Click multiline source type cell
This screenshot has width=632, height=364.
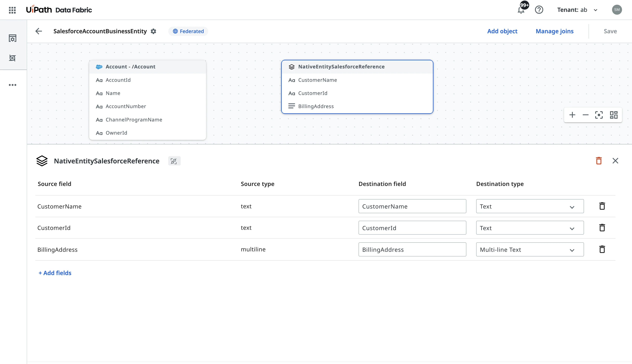(253, 249)
